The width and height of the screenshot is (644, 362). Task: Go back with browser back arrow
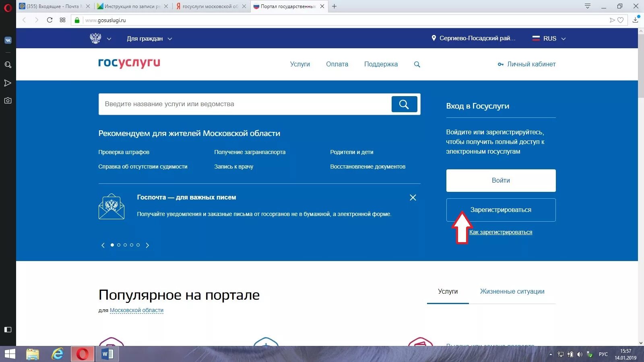[24, 20]
